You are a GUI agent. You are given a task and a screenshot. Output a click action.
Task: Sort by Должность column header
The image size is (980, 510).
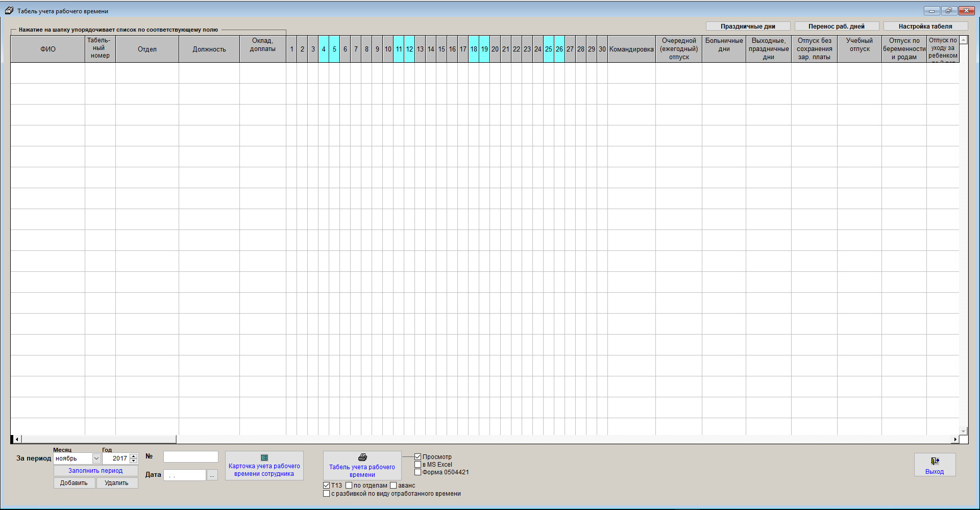pyautogui.click(x=209, y=49)
